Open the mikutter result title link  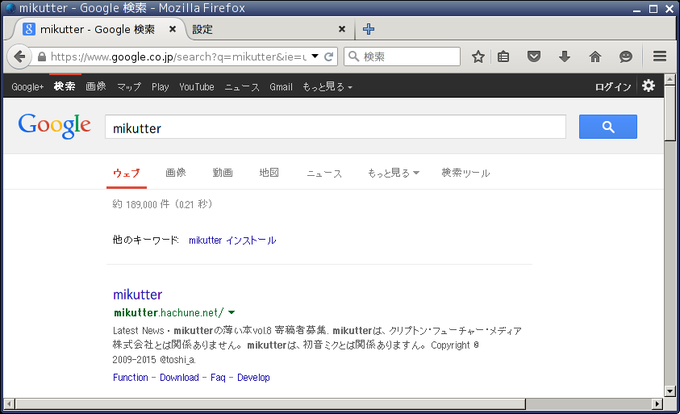tap(137, 294)
